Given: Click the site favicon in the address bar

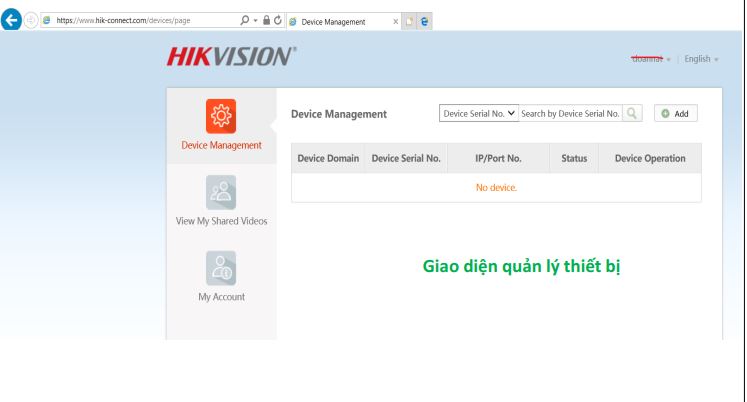Looking at the screenshot, I should coord(47,20).
